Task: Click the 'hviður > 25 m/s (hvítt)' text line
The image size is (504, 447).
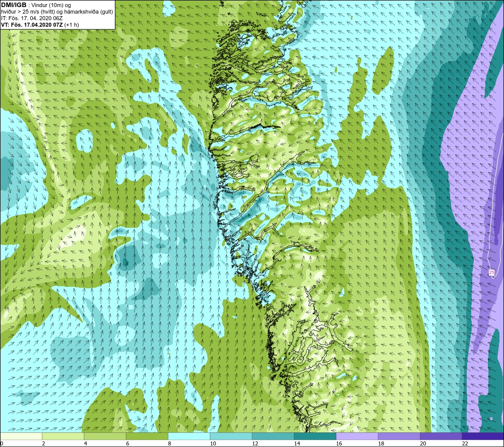Action: coord(57,12)
